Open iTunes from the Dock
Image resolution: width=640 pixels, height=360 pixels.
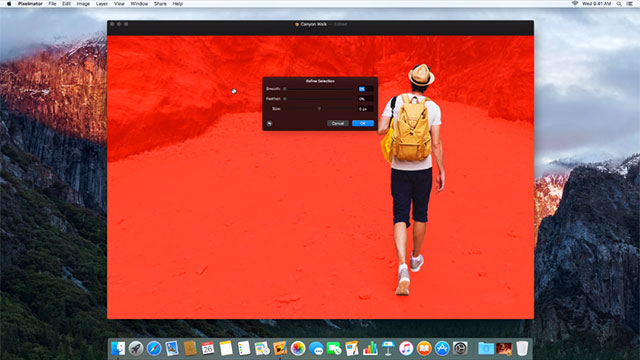[406, 349]
